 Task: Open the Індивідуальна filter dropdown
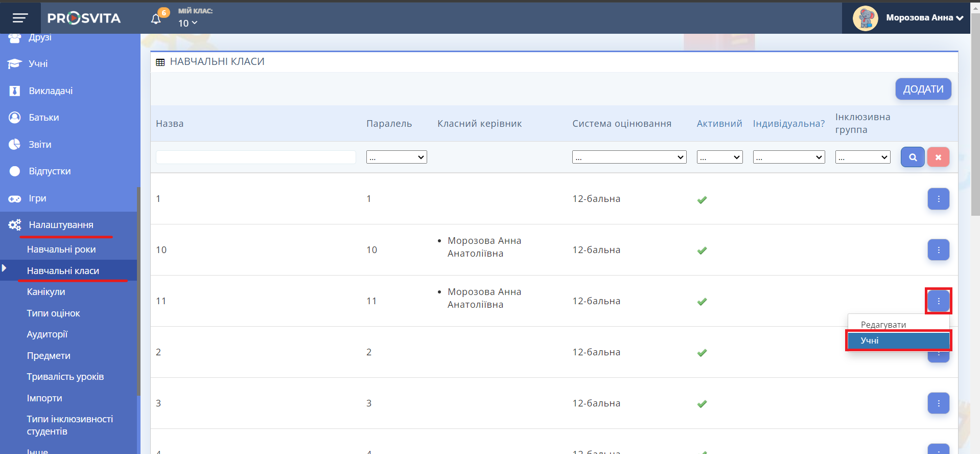click(x=788, y=157)
